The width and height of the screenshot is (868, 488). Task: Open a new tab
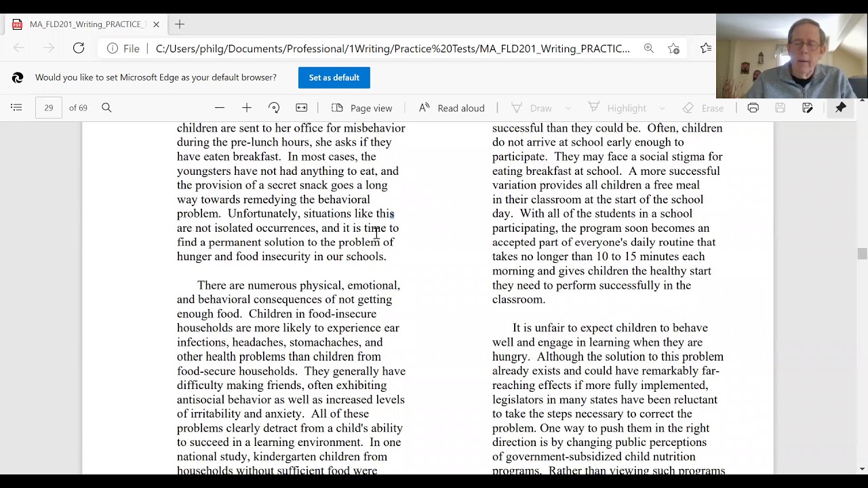tap(180, 24)
